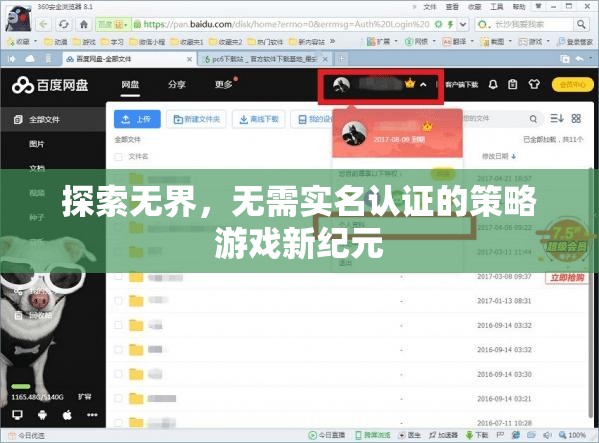Screen dimensions: 599x443
Task: Switch to grid view icon
Action: click(x=576, y=119)
